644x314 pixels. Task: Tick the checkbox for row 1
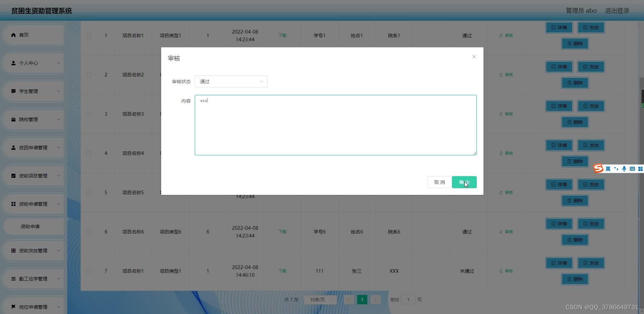(89, 36)
